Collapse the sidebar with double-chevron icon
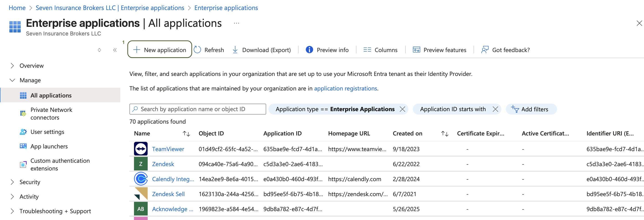 pyautogui.click(x=115, y=50)
